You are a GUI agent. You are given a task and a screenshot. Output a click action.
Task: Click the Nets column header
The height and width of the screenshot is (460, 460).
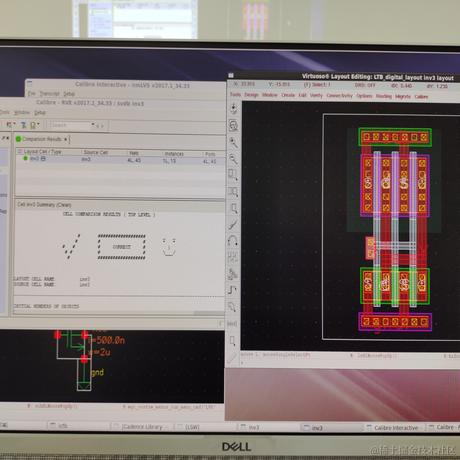134,153
